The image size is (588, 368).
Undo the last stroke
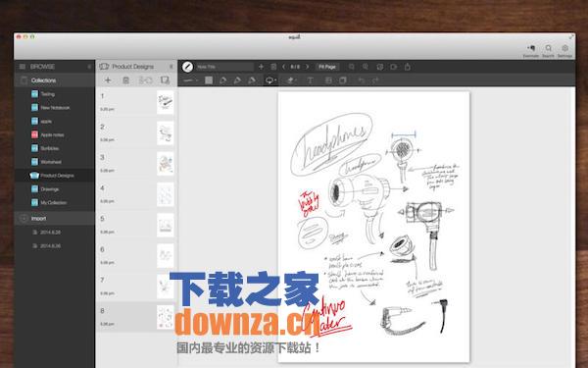point(361,80)
